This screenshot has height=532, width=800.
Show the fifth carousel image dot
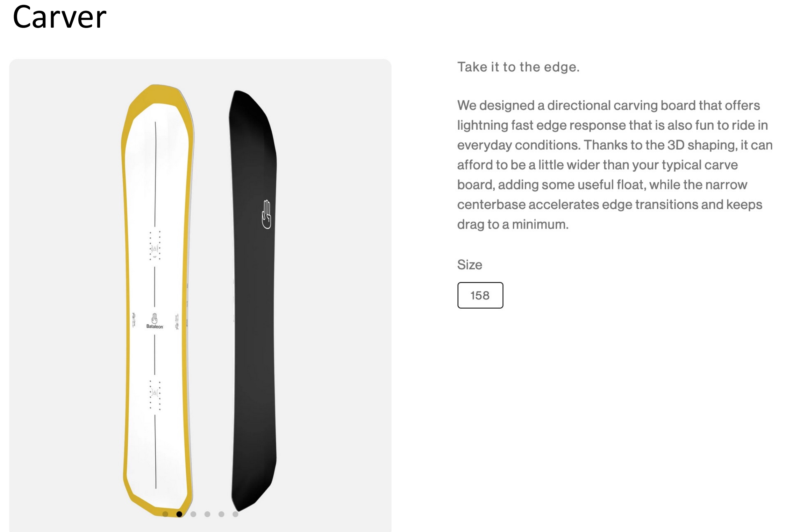coord(221,514)
